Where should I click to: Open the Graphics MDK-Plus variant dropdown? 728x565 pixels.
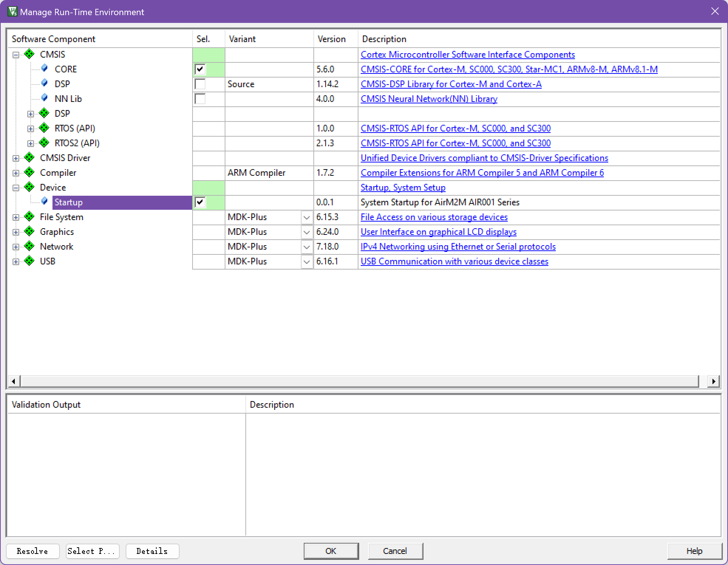click(306, 232)
